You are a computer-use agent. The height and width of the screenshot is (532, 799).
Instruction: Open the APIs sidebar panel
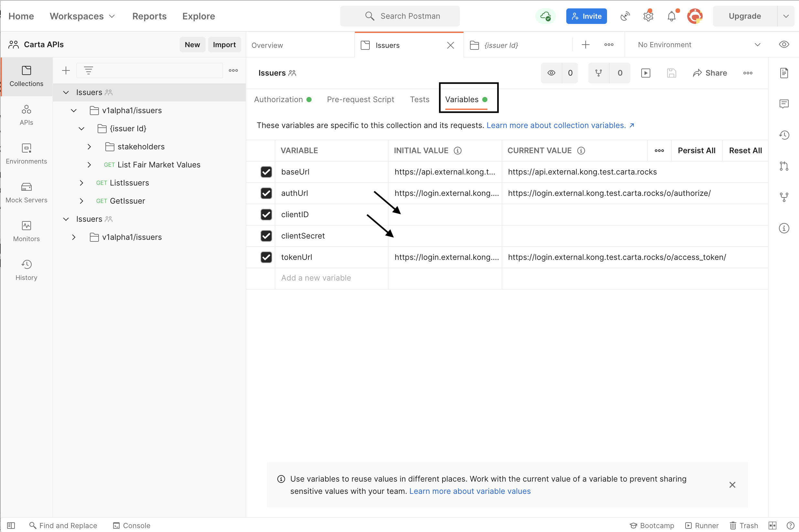point(27,115)
